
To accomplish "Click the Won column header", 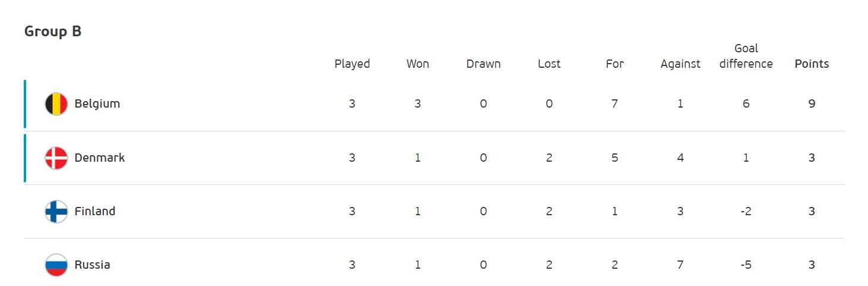I will (x=418, y=64).
